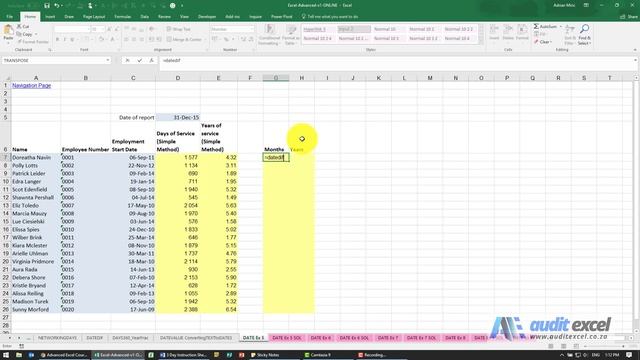Expand the formula bar

tap(636, 60)
